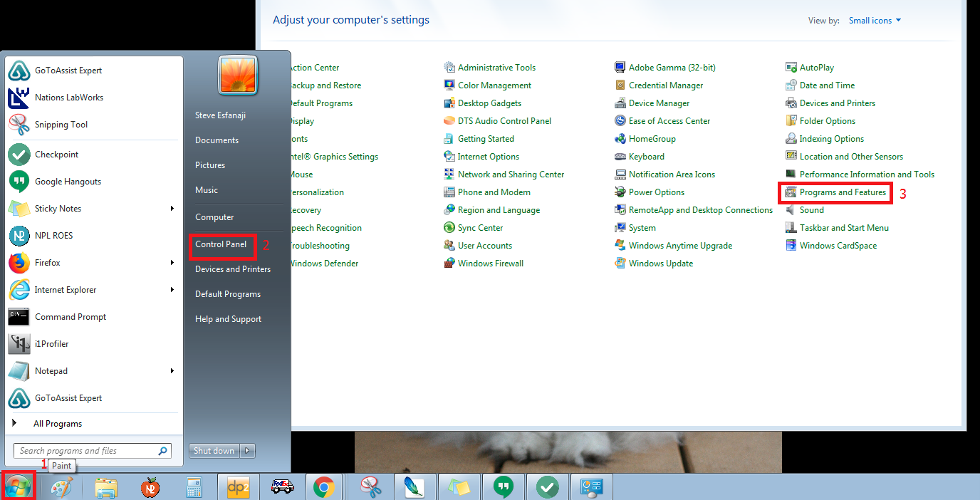Click the Search programs and files box
Screen dimensions: 980x500
85,451
